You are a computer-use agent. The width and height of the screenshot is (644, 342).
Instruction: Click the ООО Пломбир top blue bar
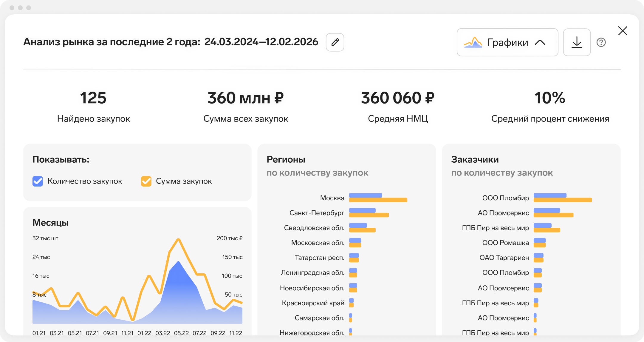click(550, 195)
